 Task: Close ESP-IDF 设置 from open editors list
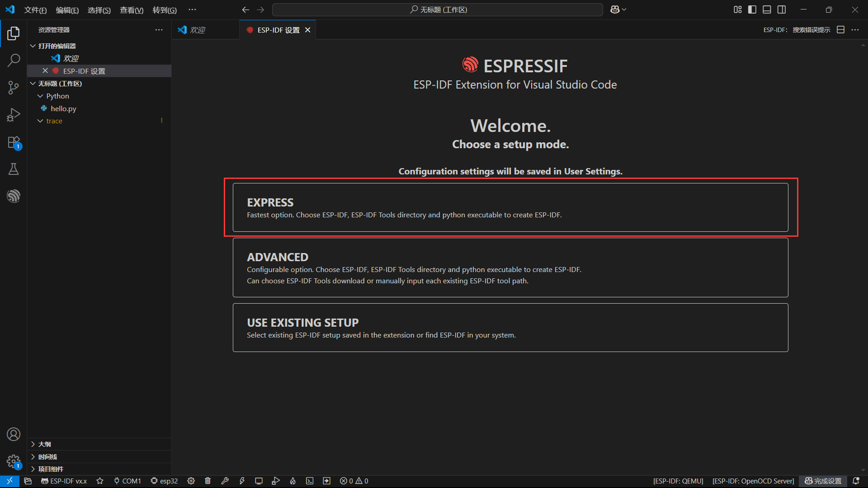click(45, 71)
